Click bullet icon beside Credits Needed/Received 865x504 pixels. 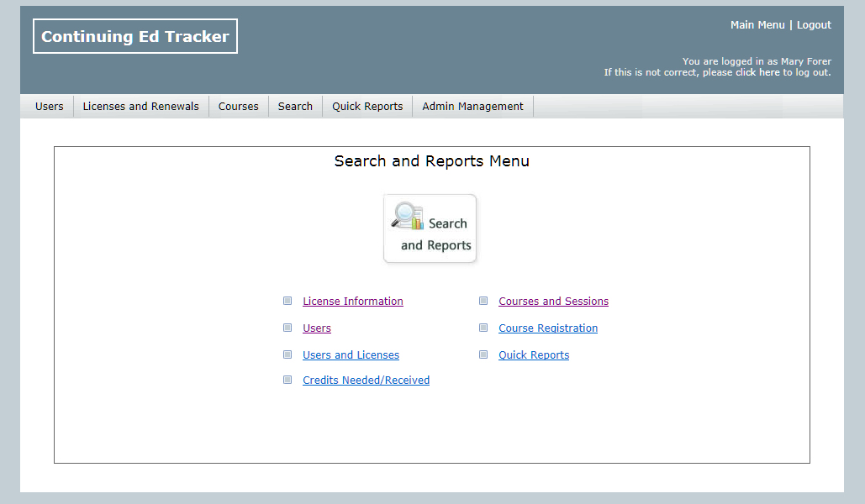tap(287, 380)
